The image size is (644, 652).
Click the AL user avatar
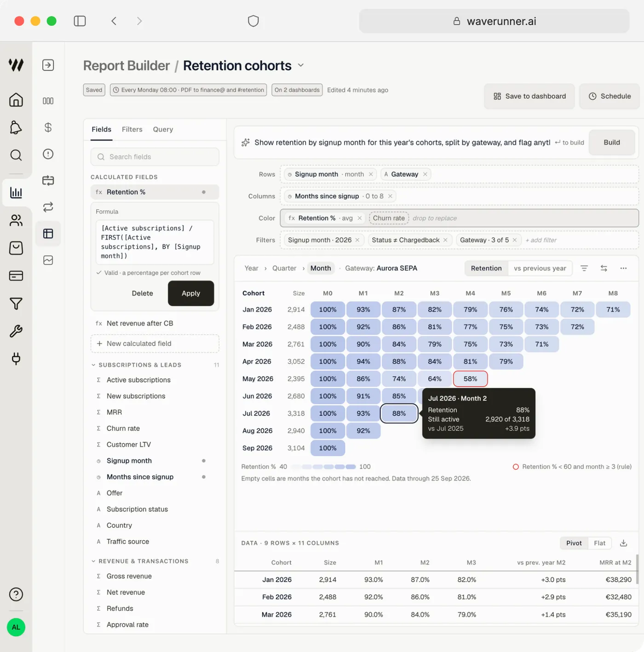point(16,627)
